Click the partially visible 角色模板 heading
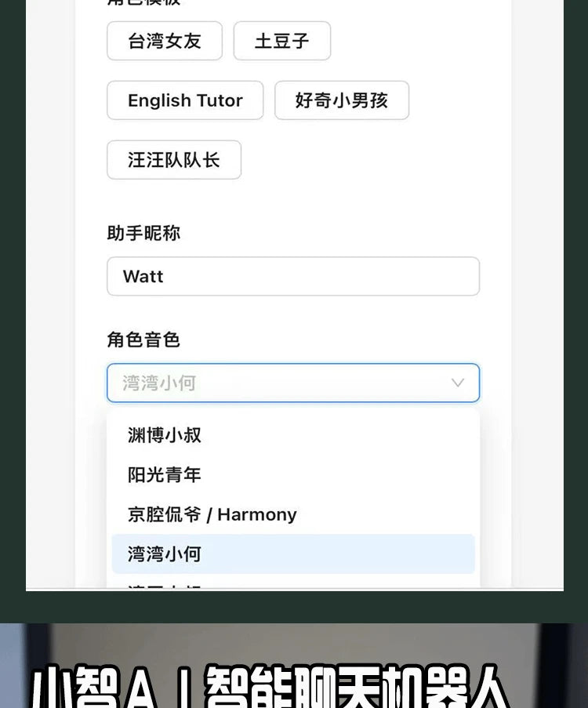 click(143, 3)
